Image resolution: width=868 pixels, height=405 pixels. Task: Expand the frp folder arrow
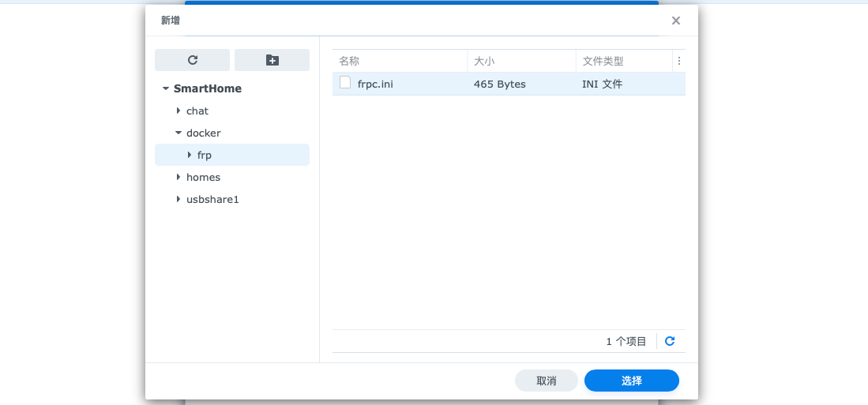pos(190,155)
